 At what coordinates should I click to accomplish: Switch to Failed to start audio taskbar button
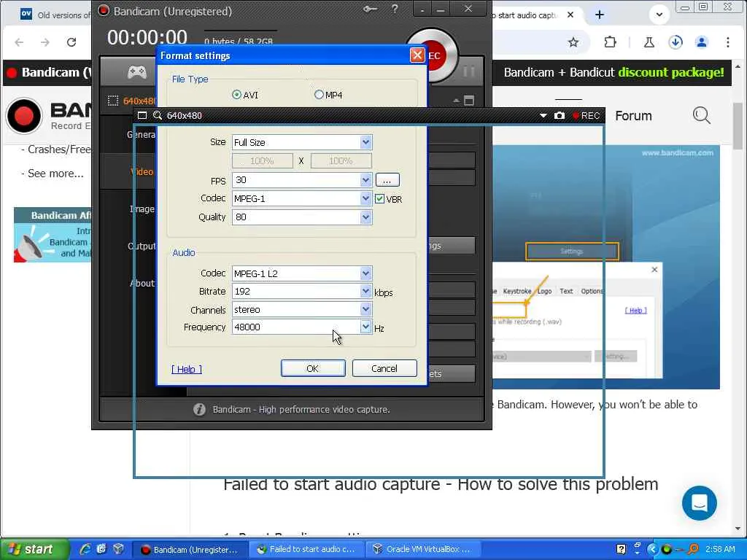306,550
